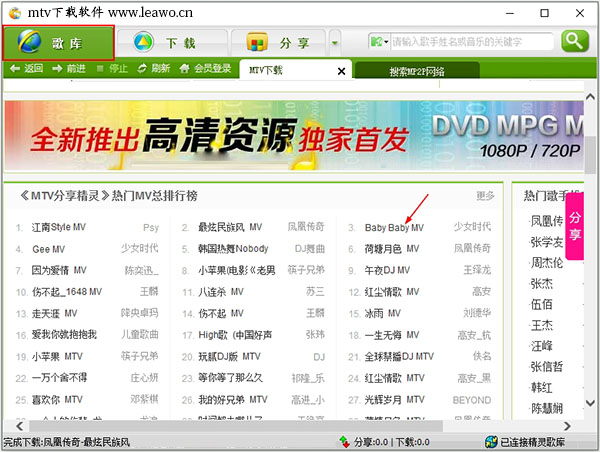Click the pink 分享 side button
This screenshot has width=600, height=452.
(x=575, y=226)
